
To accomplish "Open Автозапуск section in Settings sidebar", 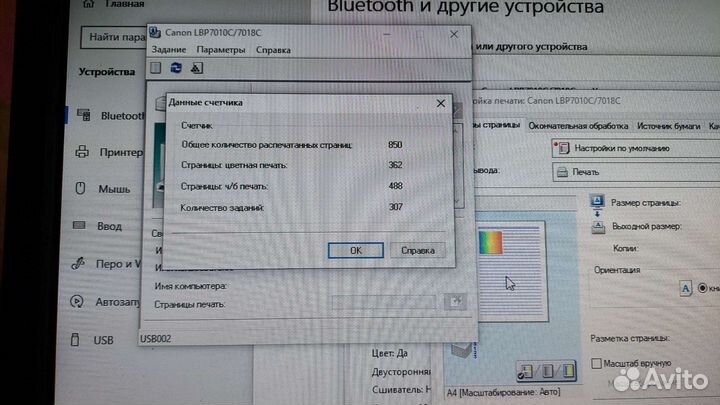I will click(x=106, y=302).
